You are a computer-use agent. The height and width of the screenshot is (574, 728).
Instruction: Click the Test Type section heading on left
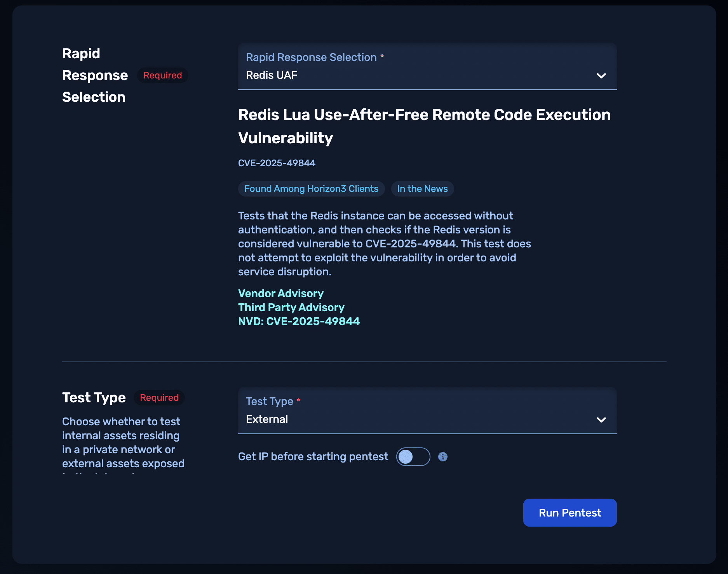coord(94,398)
